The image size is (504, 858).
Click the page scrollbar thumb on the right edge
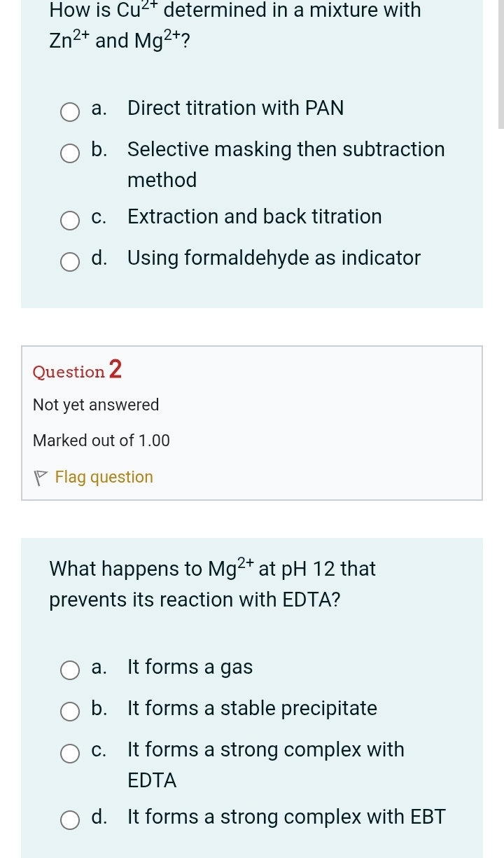click(500, 63)
